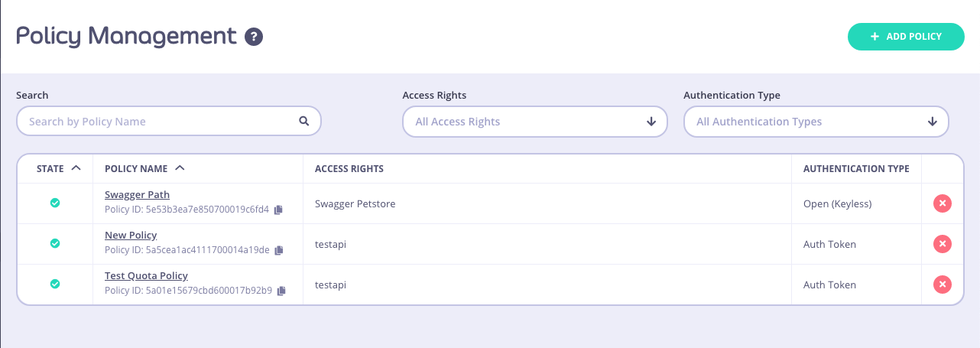Image resolution: width=980 pixels, height=348 pixels.
Task: Delete the Swagger Path policy
Action: click(x=942, y=203)
